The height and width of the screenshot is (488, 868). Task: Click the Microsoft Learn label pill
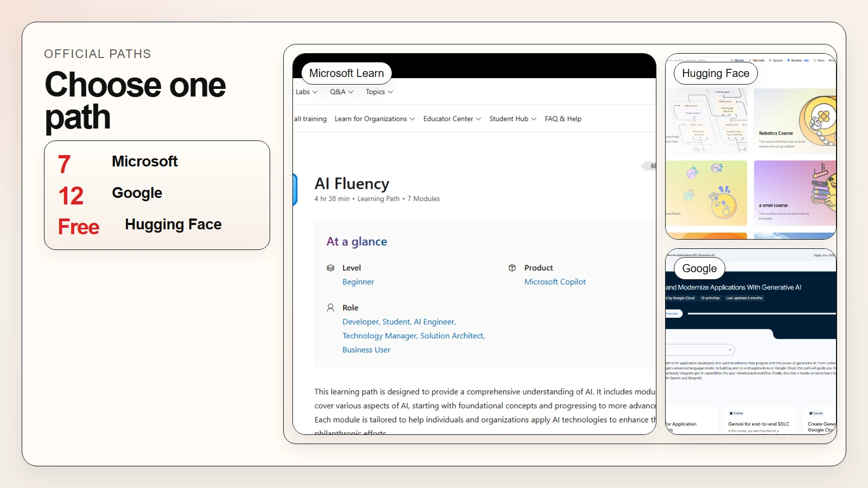346,73
